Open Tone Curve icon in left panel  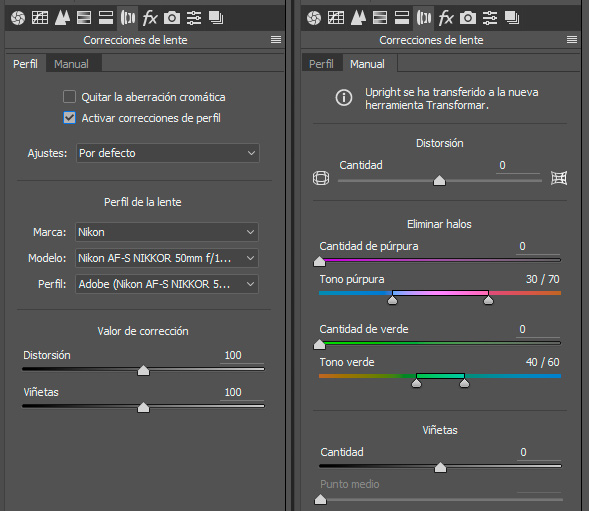click(x=40, y=18)
